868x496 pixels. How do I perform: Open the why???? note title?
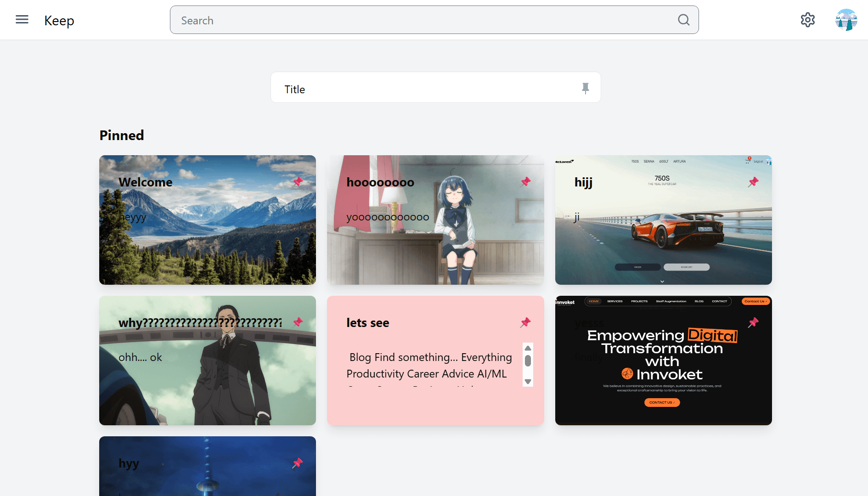(200, 323)
